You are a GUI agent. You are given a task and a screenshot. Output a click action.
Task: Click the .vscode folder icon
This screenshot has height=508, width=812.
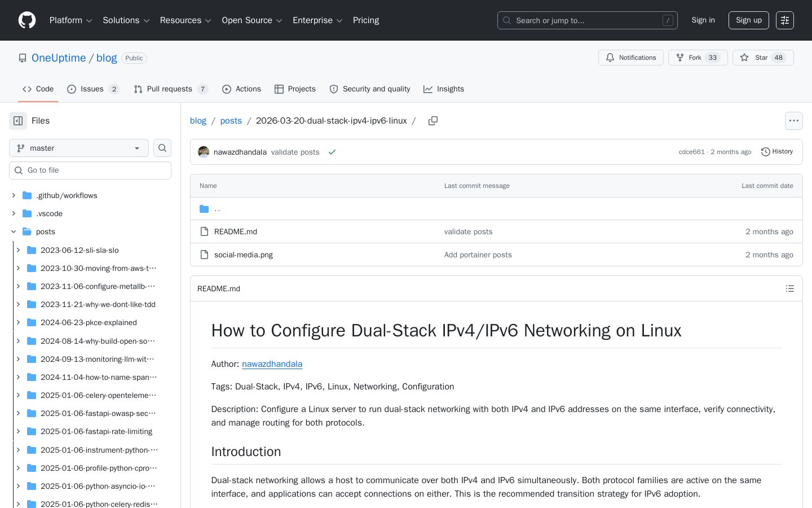tap(27, 213)
